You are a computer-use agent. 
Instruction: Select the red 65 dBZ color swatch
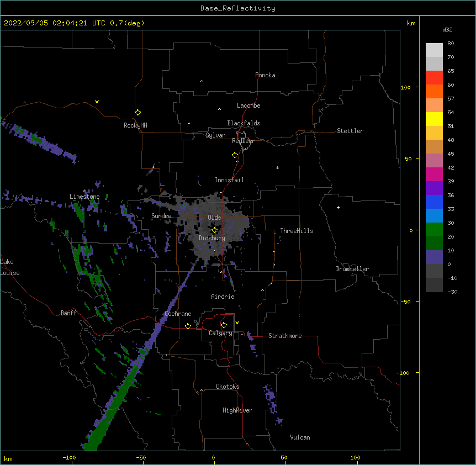[x=434, y=78]
